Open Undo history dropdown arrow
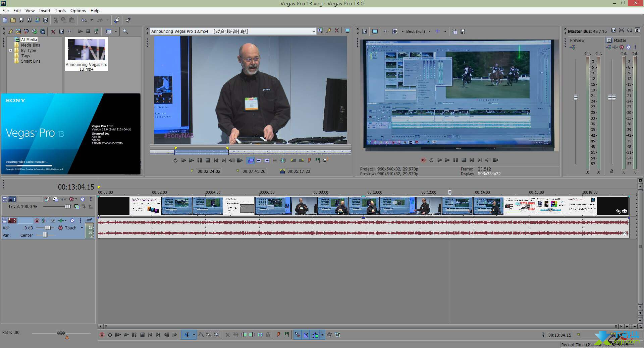The width and height of the screenshot is (644, 348). point(92,20)
